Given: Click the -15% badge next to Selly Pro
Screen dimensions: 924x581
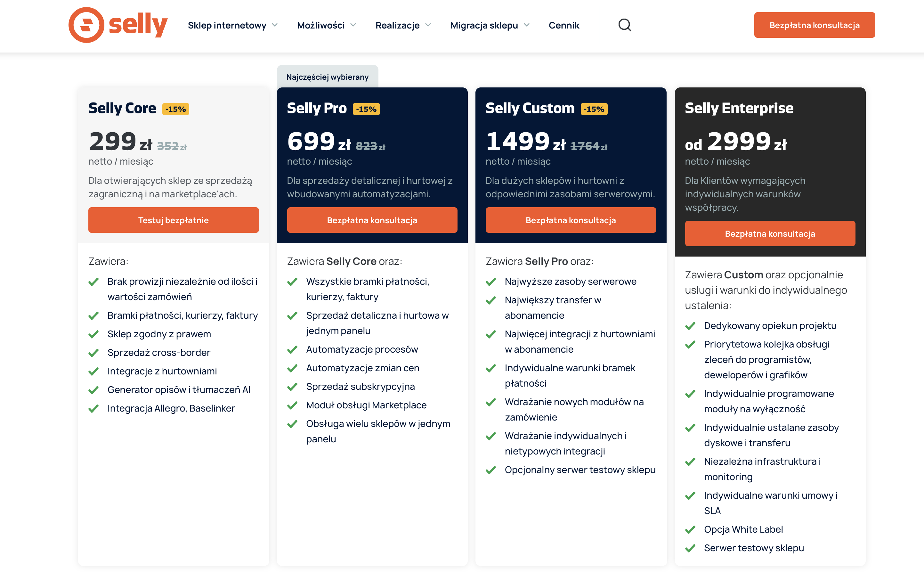Looking at the screenshot, I should click(366, 109).
